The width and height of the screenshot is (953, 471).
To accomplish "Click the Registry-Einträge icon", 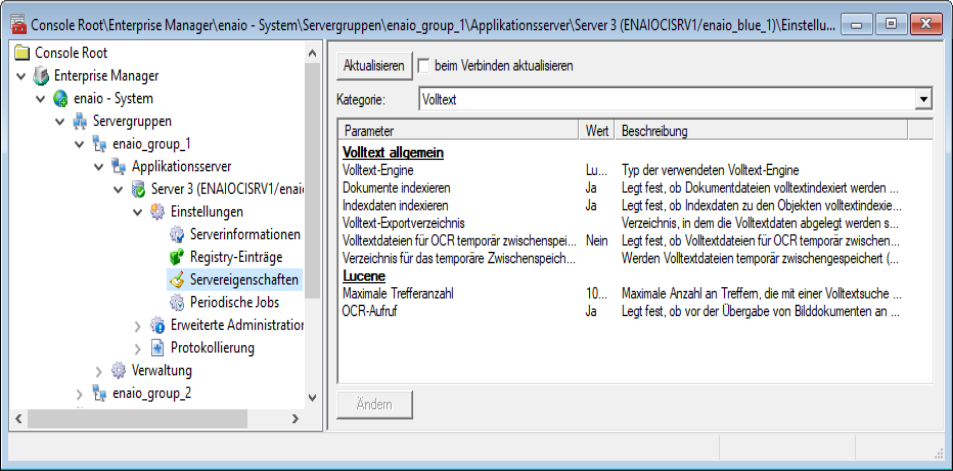I will tap(177, 257).
